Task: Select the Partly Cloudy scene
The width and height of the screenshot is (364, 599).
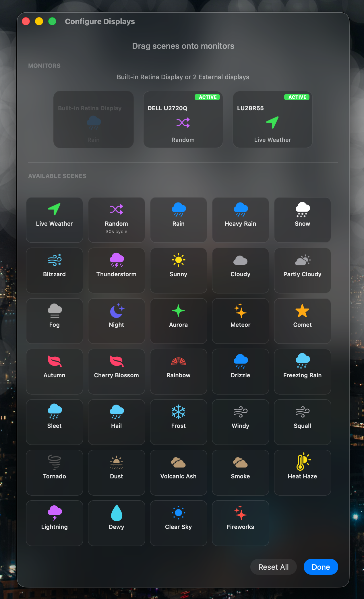Action: coord(303,270)
